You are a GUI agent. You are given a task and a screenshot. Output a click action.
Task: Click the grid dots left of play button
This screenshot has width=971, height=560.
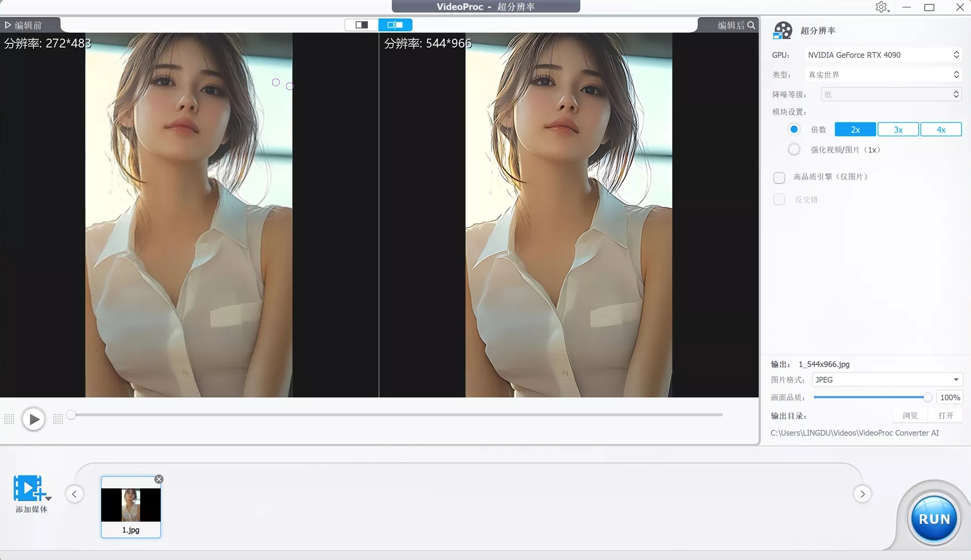pos(9,419)
